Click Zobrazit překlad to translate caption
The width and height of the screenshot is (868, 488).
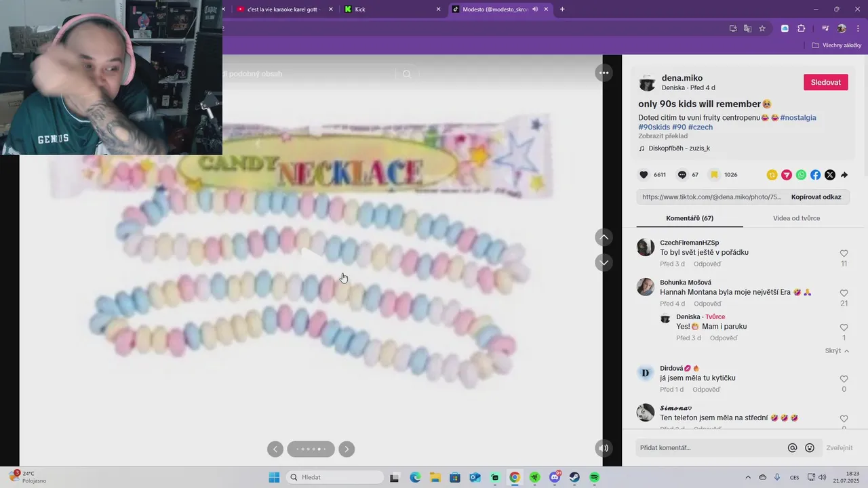point(663,136)
